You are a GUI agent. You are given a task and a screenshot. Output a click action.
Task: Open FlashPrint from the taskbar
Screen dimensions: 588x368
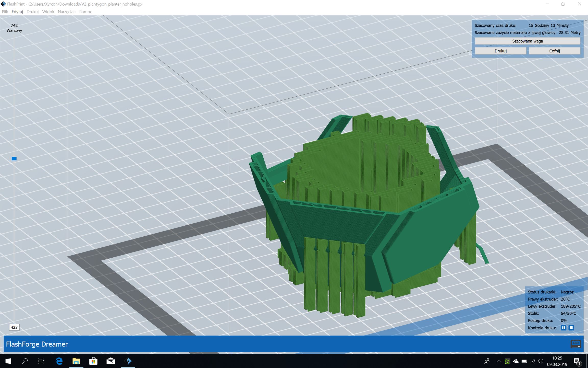(128, 361)
